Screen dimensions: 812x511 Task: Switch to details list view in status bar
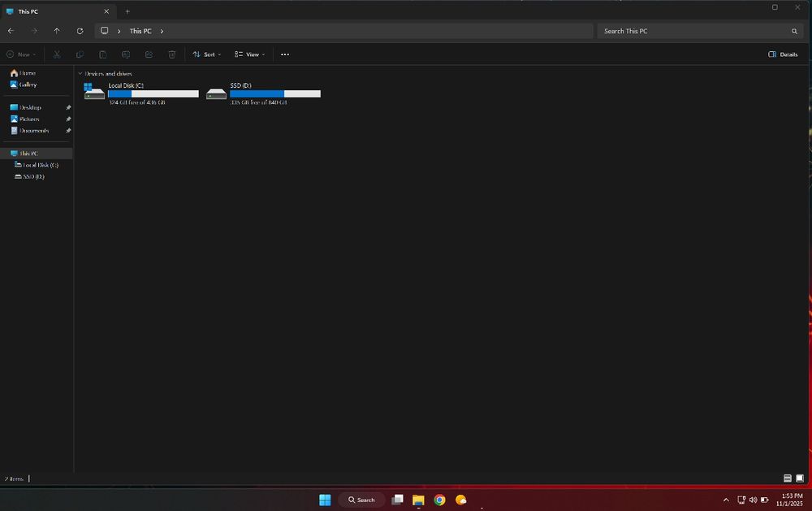[x=787, y=479]
